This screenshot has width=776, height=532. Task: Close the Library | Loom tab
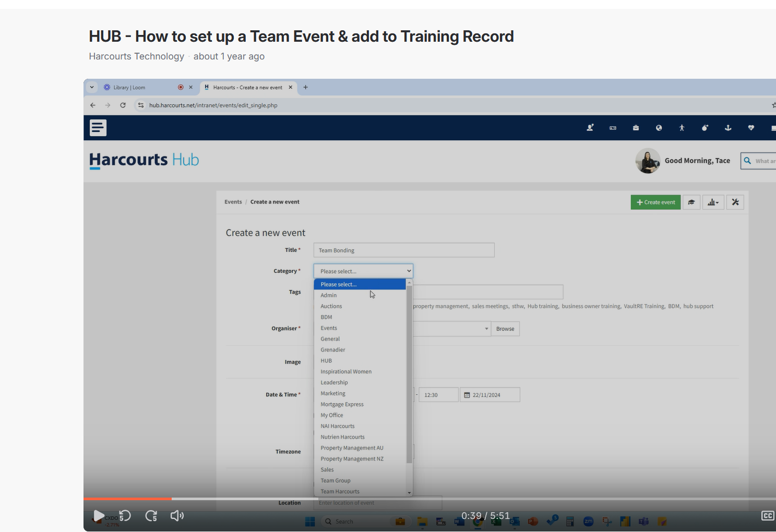point(190,87)
